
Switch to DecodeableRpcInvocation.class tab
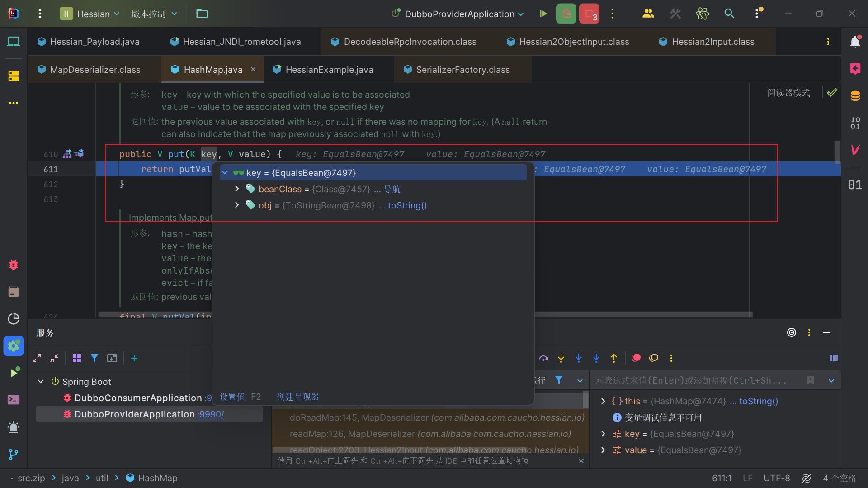tap(404, 42)
